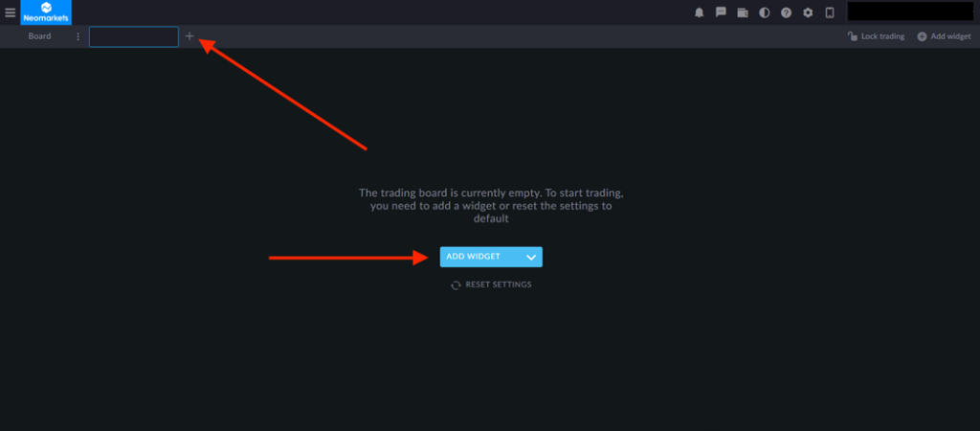Toggle the contrast theme icon
Image resolution: width=980 pixels, height=431 pixels.
(764, 12)
